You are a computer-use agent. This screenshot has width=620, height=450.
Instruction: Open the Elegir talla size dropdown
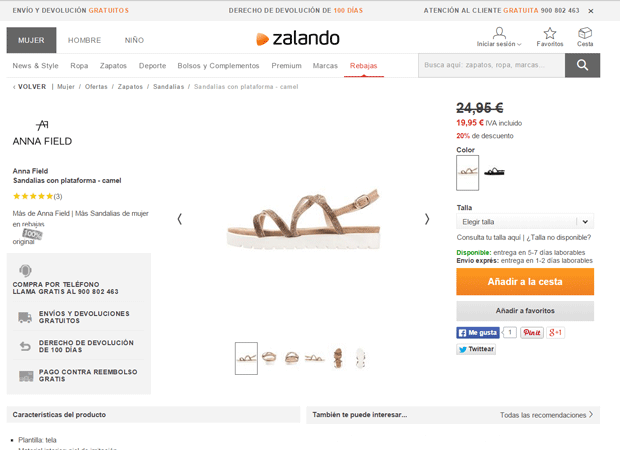(525, 222)
